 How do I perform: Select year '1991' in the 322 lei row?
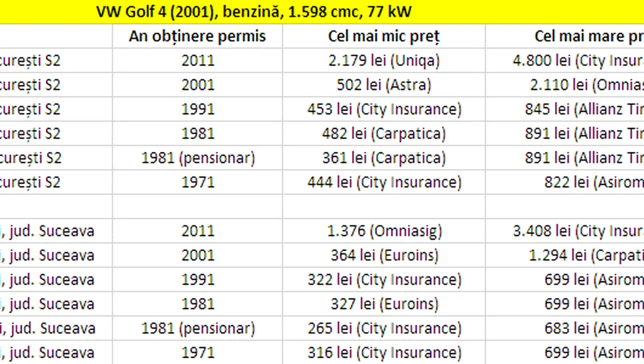[198, 280]
